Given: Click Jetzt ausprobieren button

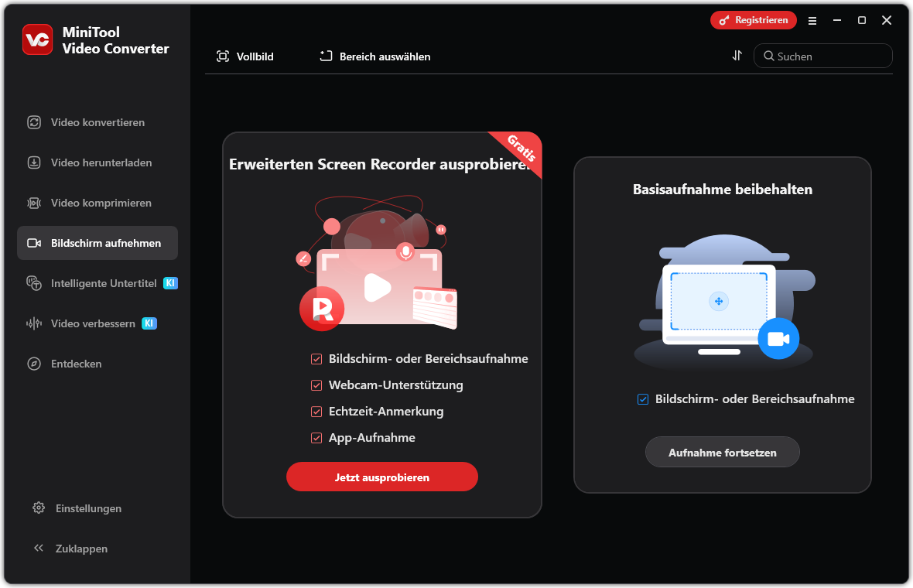Looking at the screenshot, I should click(x=382, y=477).
